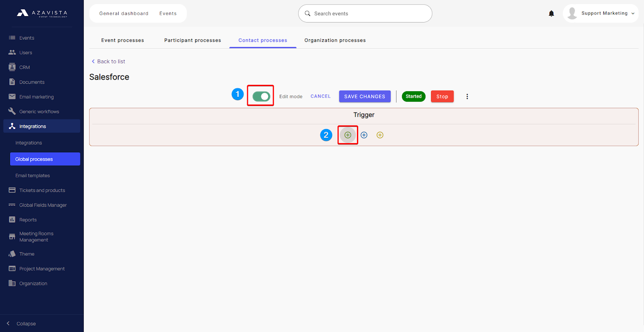Go to Events in top navigation

(168, 14)
